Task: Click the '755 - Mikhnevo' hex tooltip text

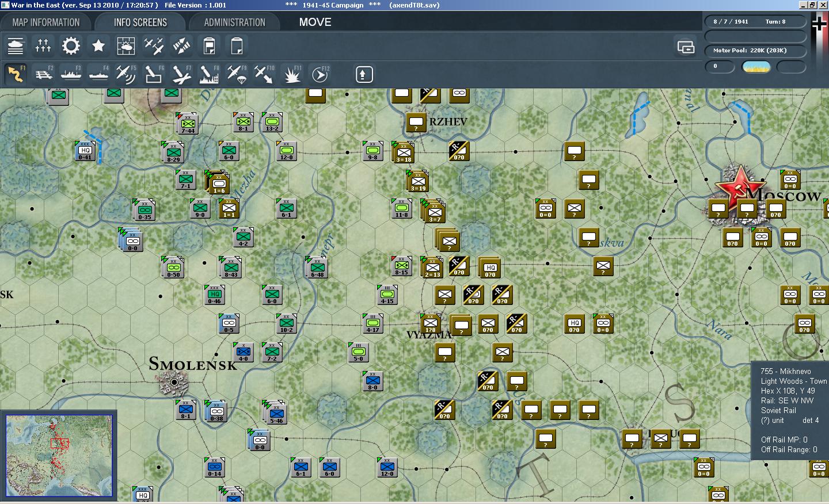Action: click(x=785, y=371)
